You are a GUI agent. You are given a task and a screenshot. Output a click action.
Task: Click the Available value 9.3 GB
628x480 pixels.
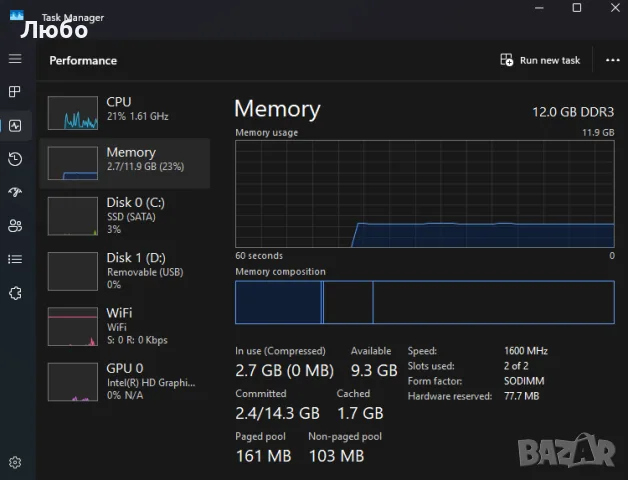pyautogui.click(x=374, y=370)
